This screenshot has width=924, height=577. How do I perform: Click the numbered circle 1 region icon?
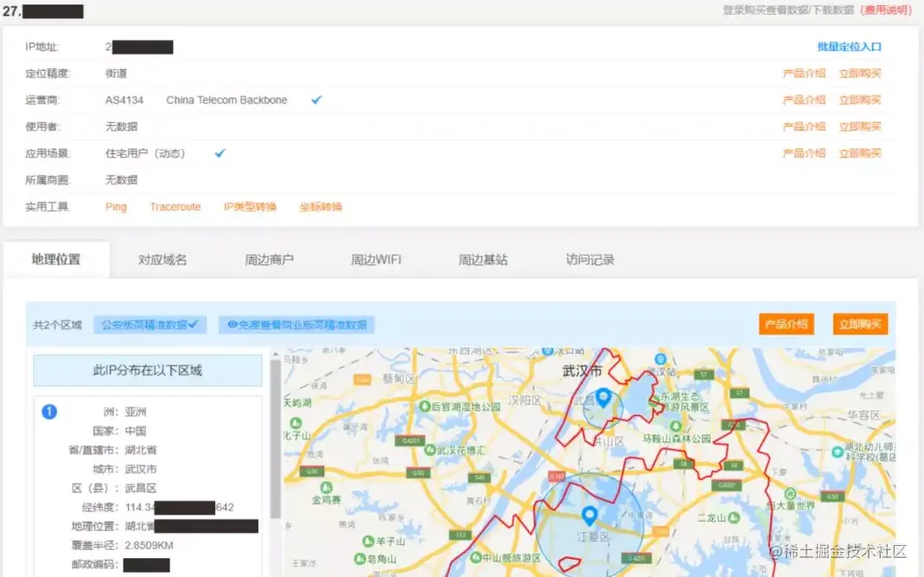pos(49,411)
